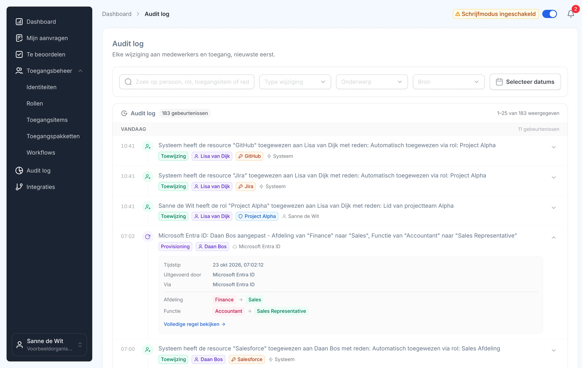This screenshot has height=368, width=588.
Task: Collapse the Toegangsbeheer menu section
Action: tap(80, 71)
